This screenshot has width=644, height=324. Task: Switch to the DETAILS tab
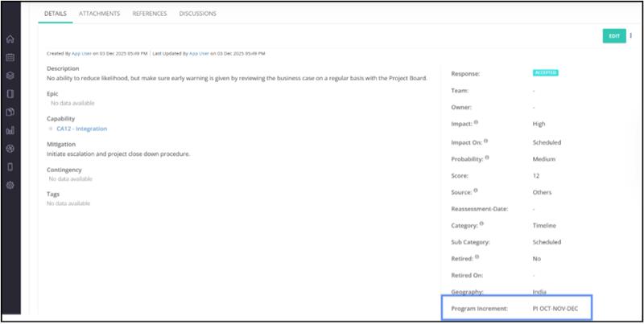[x=56, y=14]
